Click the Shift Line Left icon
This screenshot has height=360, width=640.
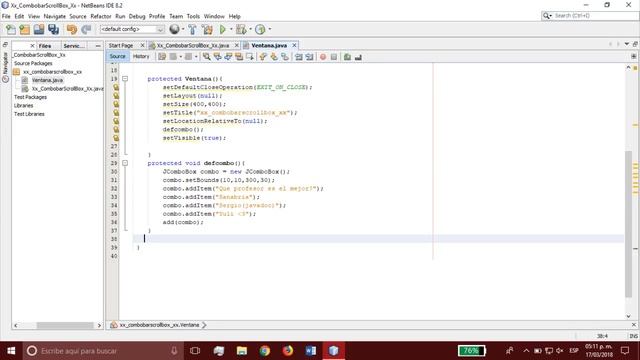click(x=299, y=57)
